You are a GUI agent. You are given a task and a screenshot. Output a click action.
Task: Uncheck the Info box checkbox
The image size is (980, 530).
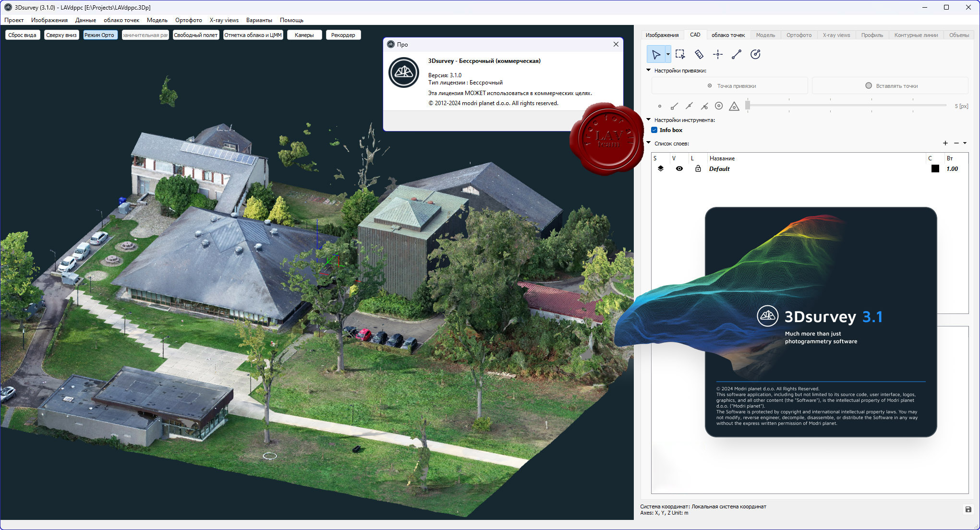(654, 130)
